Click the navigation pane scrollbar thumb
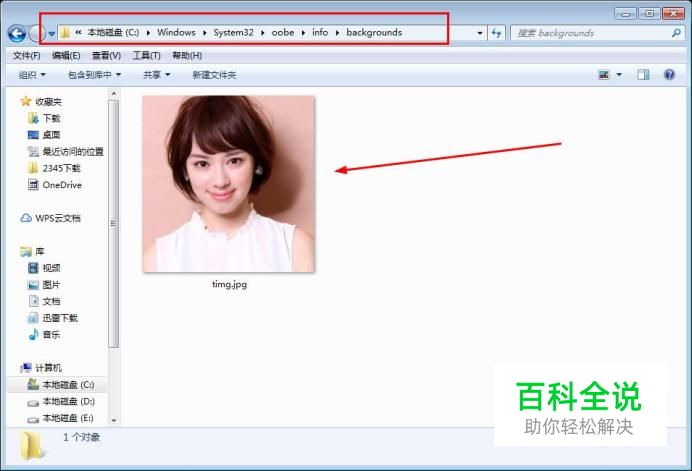 114,223
